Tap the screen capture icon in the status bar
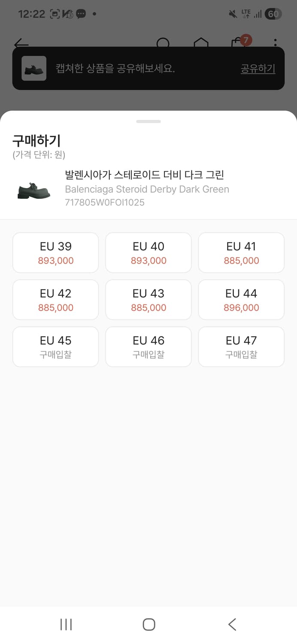 (56, 14)
